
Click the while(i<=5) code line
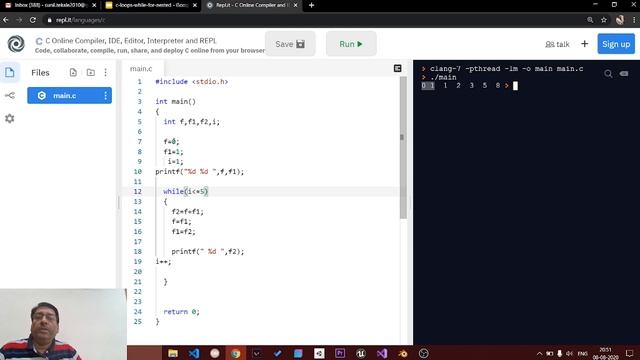(x=186, y=191)
